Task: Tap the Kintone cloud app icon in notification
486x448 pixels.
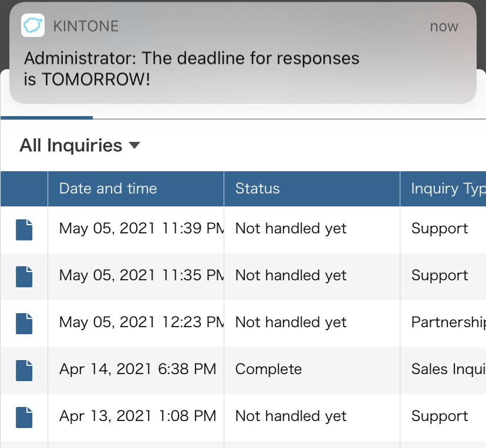Action: (33, 26)
